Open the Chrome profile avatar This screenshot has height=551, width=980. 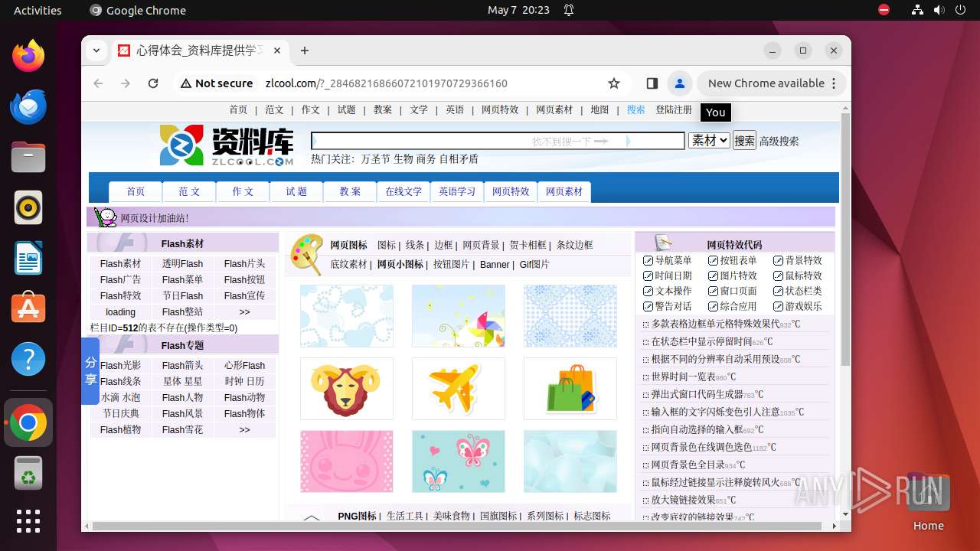679,83
